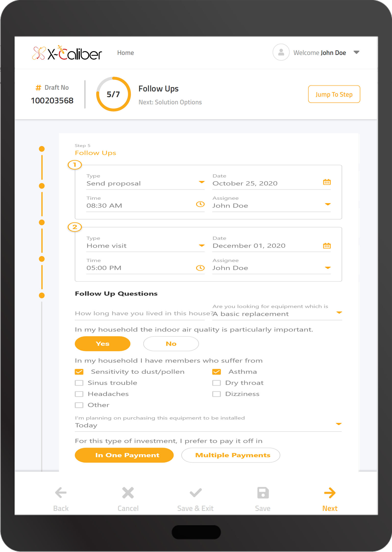Open time picker for 08:30 AM
This screenshot has width=392, height=552.
200,204
